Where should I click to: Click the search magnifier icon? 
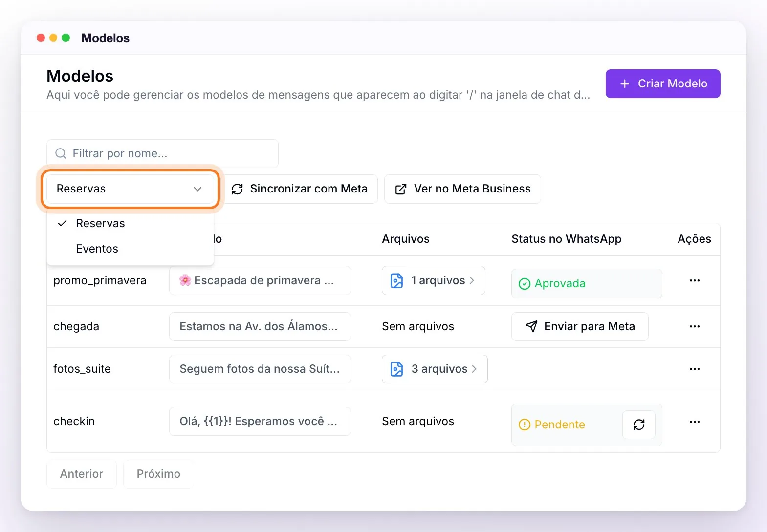point(61,153)
